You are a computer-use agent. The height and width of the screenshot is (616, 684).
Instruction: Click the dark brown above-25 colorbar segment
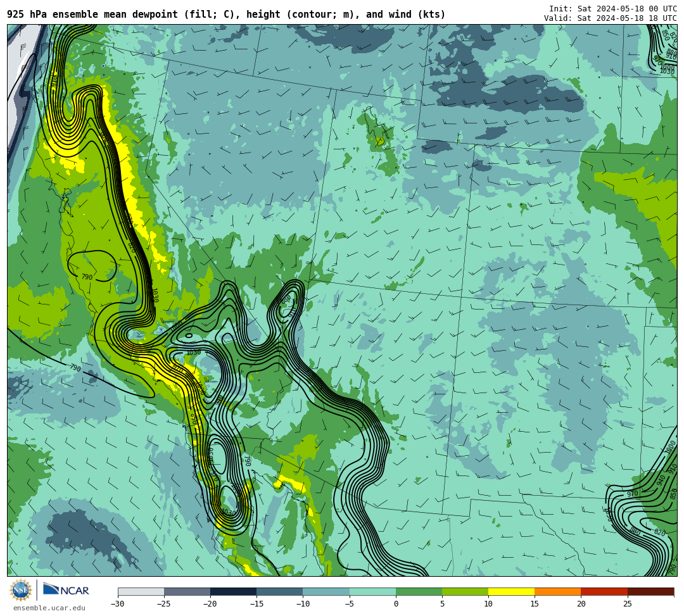click(650, 591)
